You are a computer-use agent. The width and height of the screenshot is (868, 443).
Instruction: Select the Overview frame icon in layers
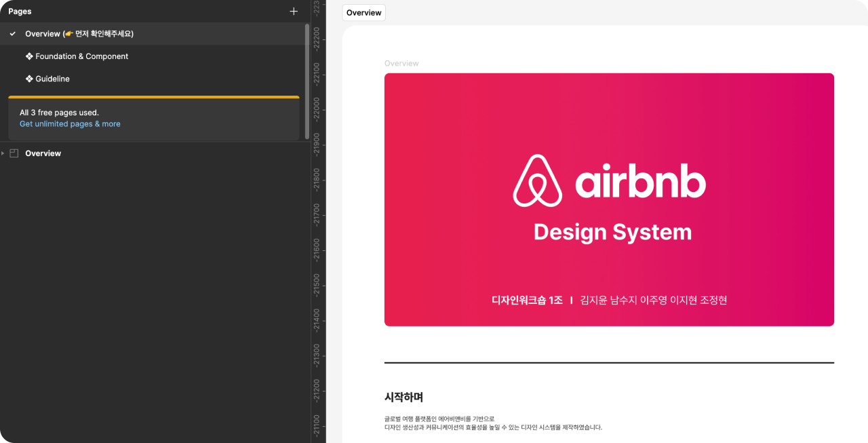(x=14, y=153)
